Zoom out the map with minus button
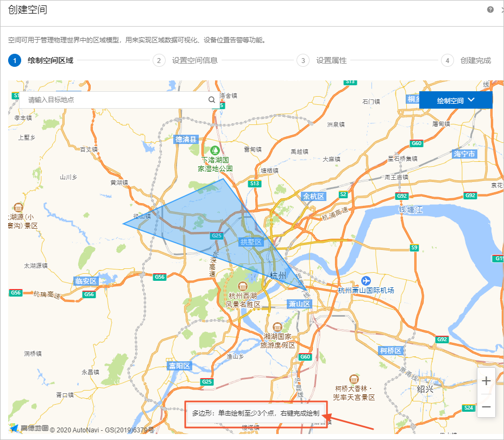 pyautogui.click(x=486, y=406)
